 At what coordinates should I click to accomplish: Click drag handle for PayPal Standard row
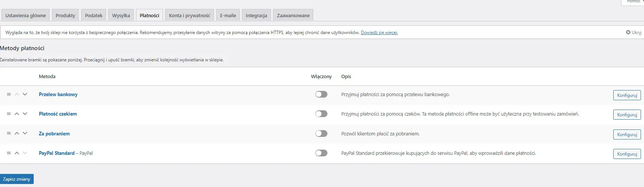9,153
